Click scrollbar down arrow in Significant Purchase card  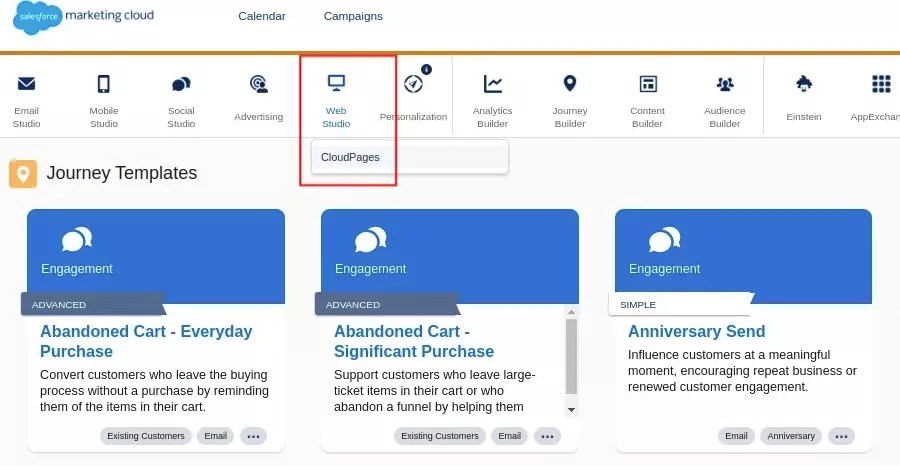571,410
